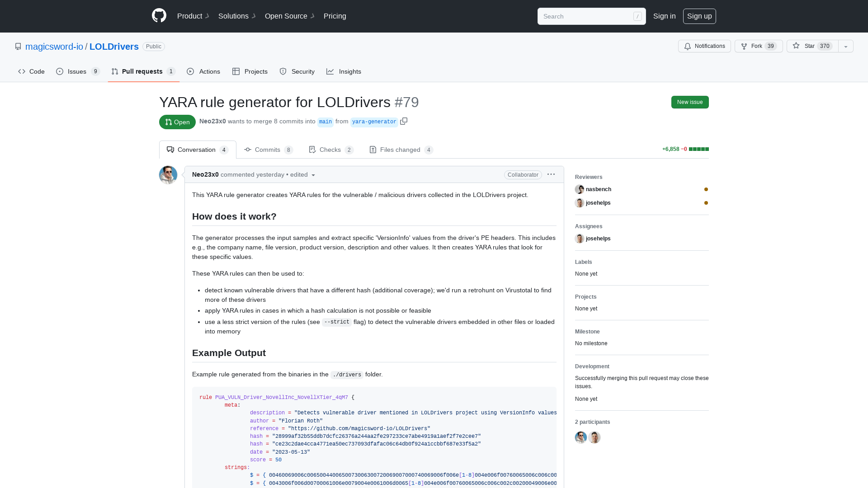Viewport: 868px width, 488px height.
Task: Switch to the Issues tab
Action: click(x=78, y=71)
